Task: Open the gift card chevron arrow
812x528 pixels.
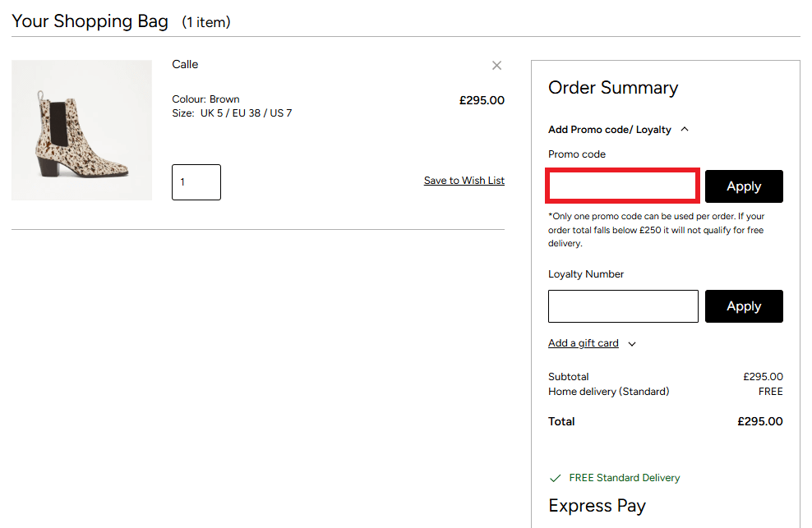Action: [x=631, y=343]
